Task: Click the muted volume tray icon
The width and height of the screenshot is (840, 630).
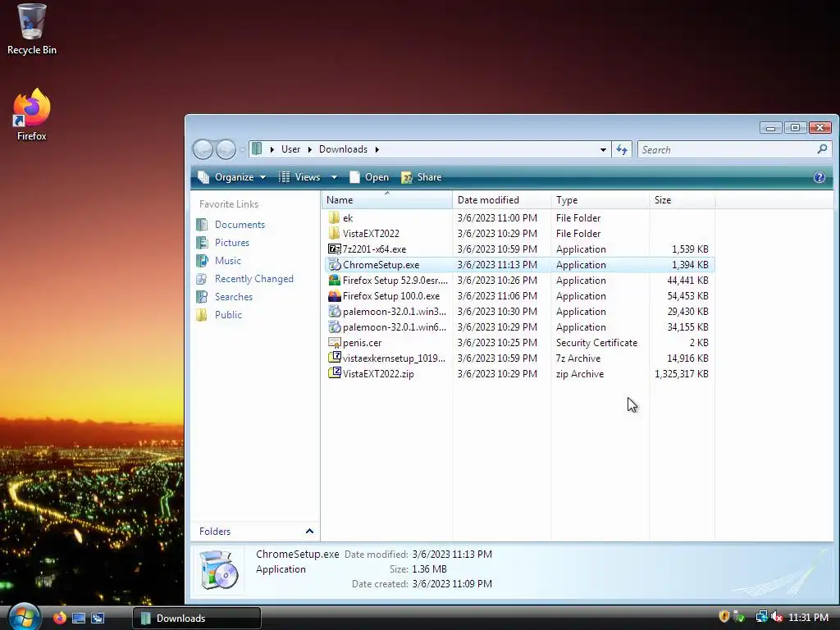Action: coord(777,617)
